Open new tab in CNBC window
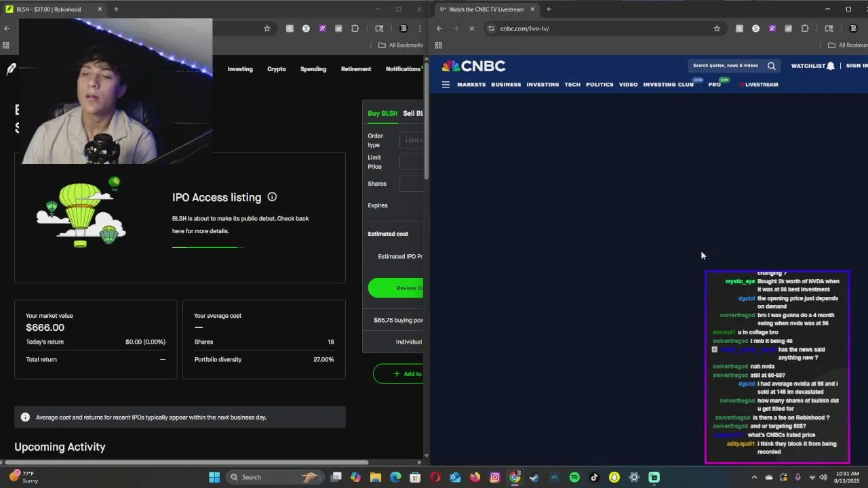This screenshot has width=868, height=488. (x=549, y=9)
